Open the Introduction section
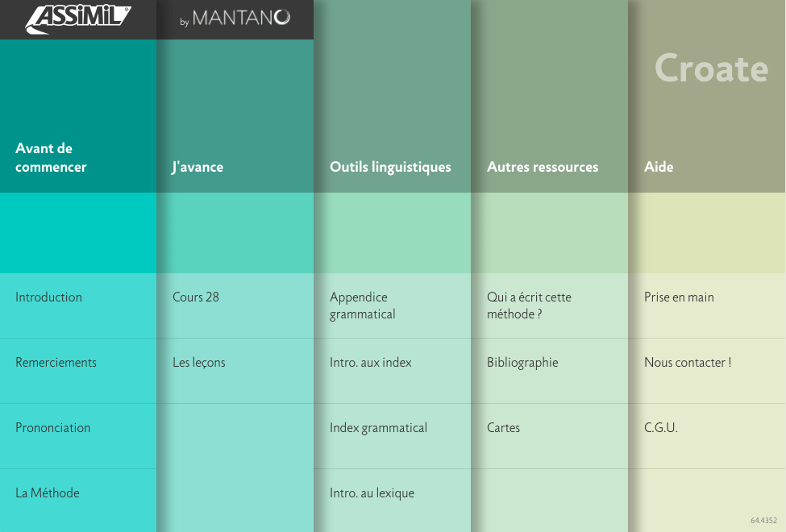Screen dimensions: 786x532 click(49, 297)
